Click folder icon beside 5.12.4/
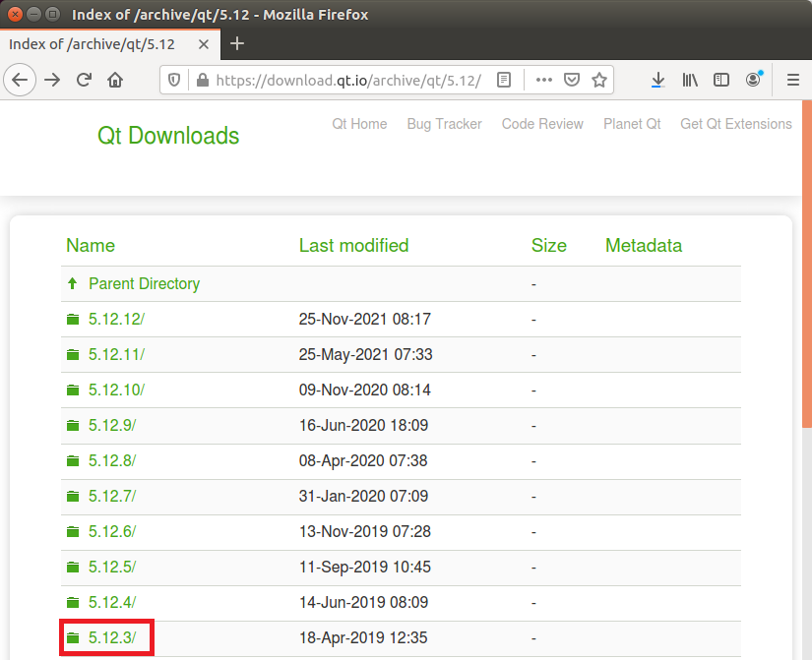Image resolution: width=812 pixels, height=660 pixels. [73, 603]
